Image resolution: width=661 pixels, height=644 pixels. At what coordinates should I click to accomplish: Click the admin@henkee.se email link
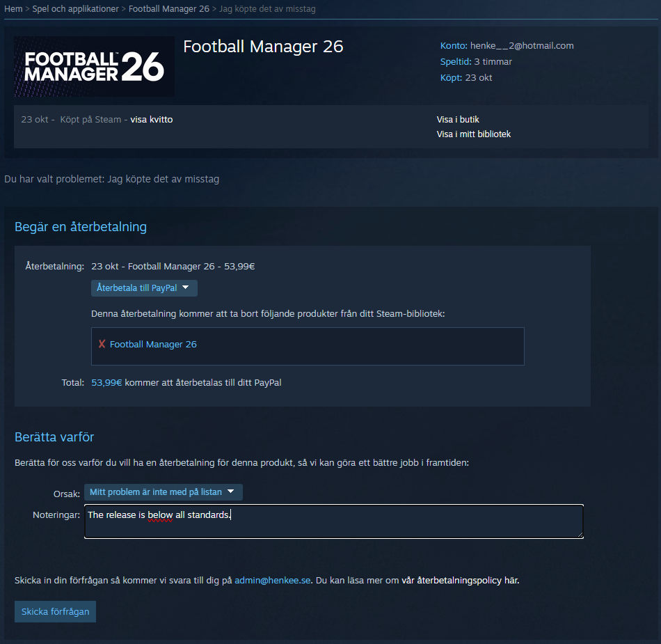(272, 581)
